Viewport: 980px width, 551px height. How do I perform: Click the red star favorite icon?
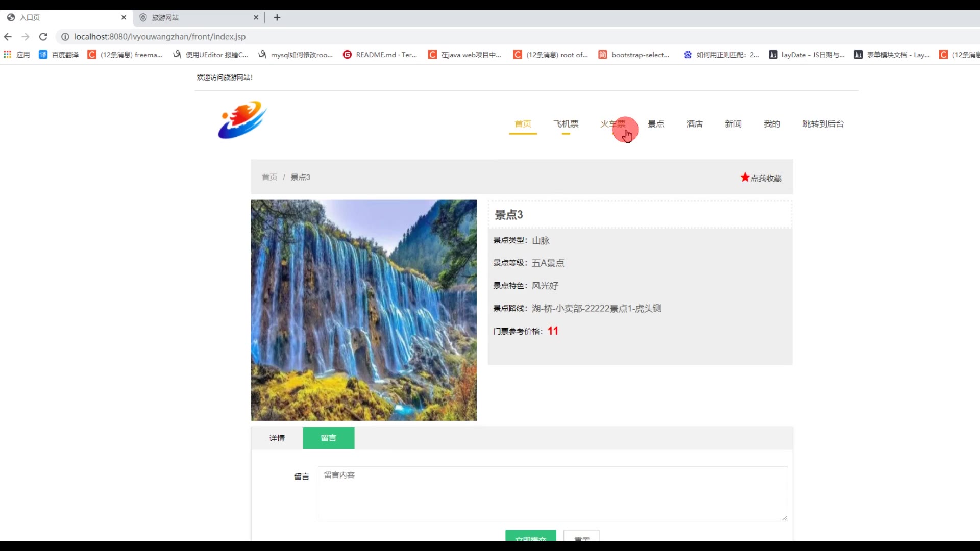point(745,177)
